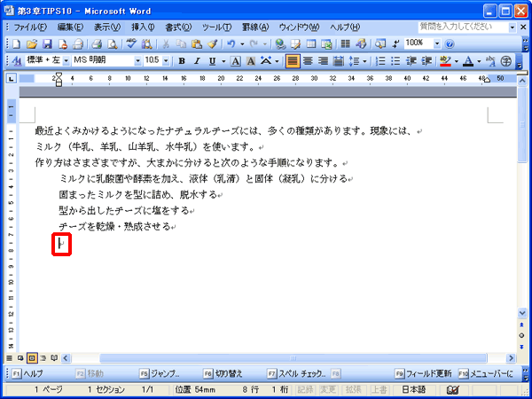Open Tables and Borders toolbar
This screenshot has width=532, height=399.
tap(296, 43)
